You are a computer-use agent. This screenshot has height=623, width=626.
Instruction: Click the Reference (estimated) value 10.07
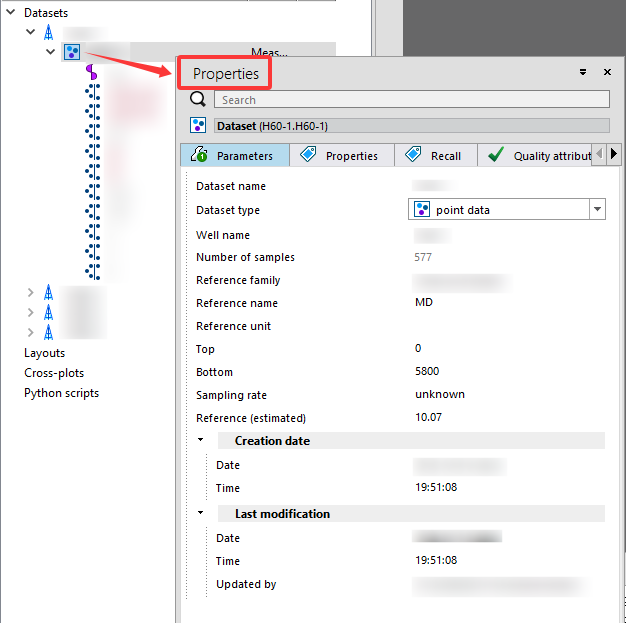[x=428, y=417]
